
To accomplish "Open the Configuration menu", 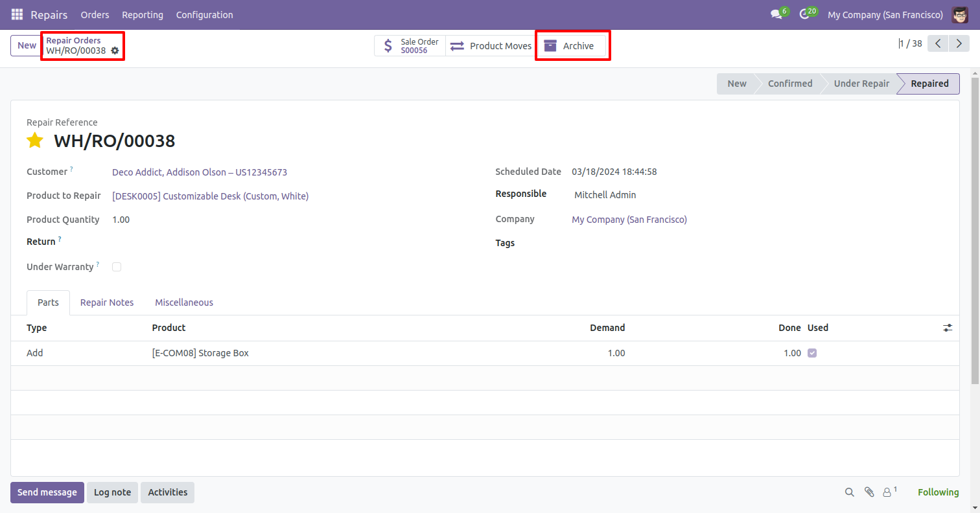I will [x=204, y=14].
